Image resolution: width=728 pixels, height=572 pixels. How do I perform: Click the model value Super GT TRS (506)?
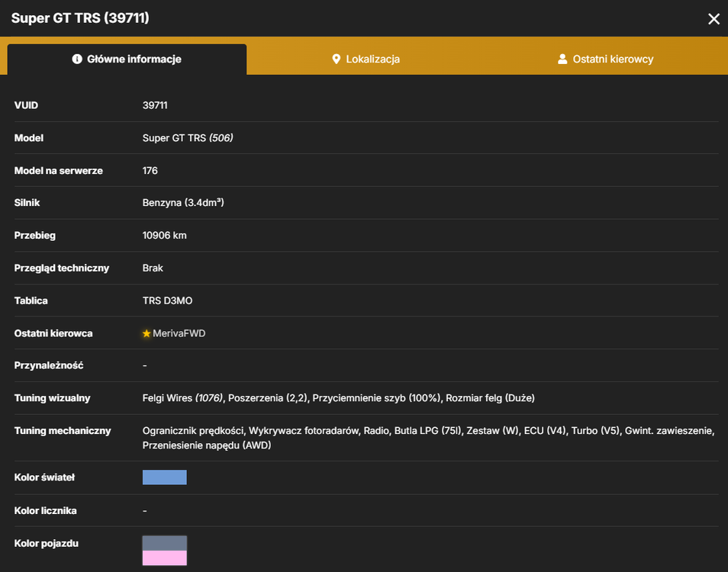click(188, 138)
